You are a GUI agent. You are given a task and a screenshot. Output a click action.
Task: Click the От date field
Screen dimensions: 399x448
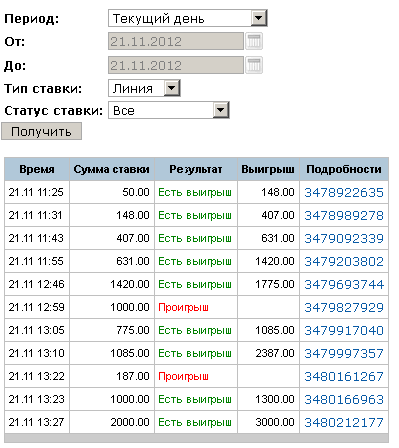[176, 41]
